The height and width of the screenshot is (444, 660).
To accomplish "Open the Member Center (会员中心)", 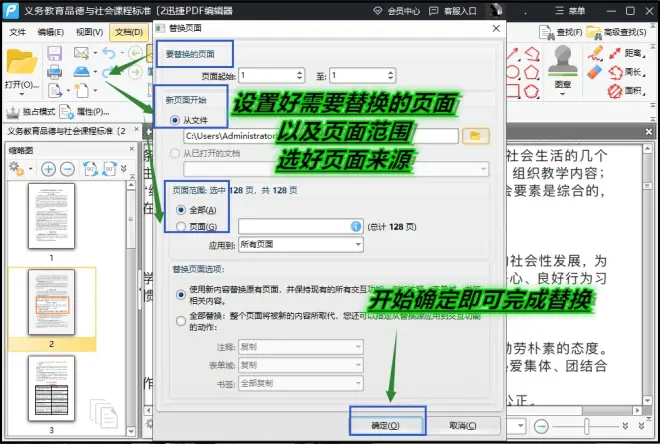I will pos(397,11).
